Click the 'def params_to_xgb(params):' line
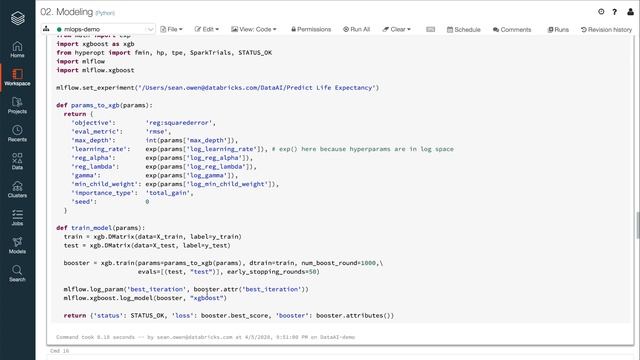The height and width of the screenshot is (360, 640). coord(104,105)
